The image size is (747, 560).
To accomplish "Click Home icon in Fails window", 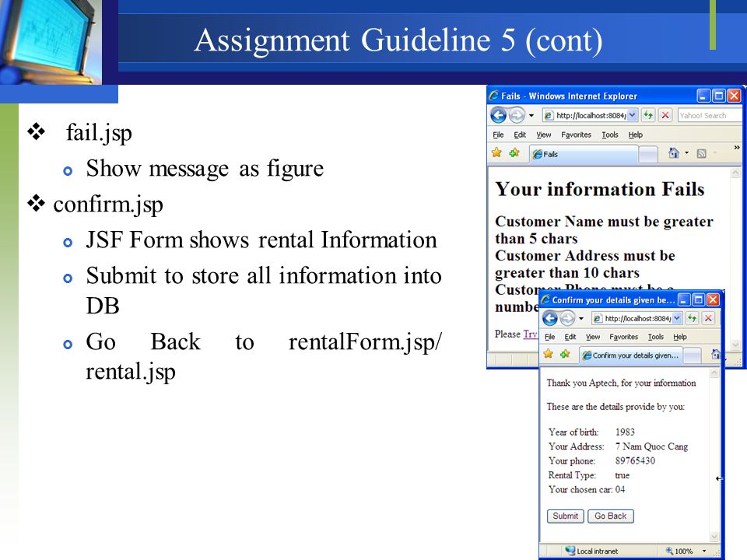I will pos(674,153).
